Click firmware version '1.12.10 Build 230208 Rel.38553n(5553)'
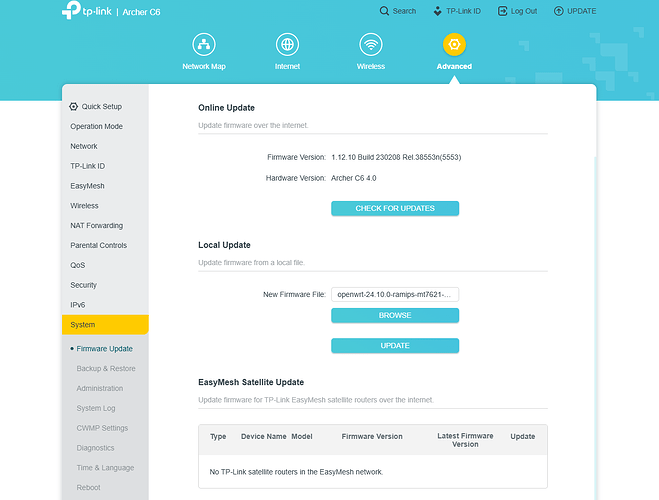Image resolution: width=659 pixels, height=500 pixels. pos(396,157)
